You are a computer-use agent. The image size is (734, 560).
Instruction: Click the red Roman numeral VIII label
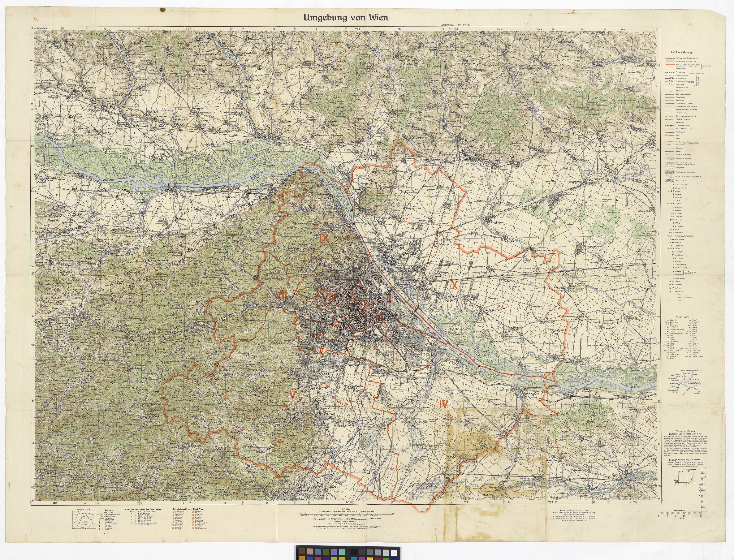(330, 298)
